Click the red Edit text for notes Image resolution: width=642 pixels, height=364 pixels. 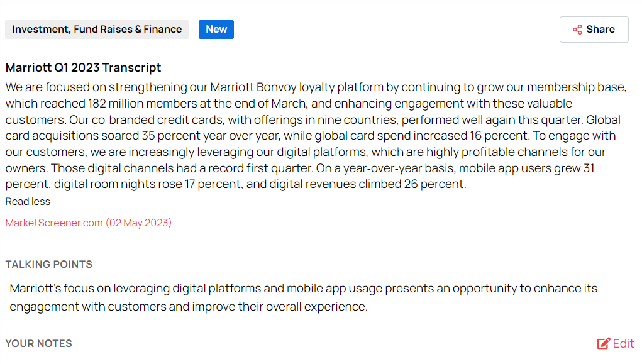624,343
